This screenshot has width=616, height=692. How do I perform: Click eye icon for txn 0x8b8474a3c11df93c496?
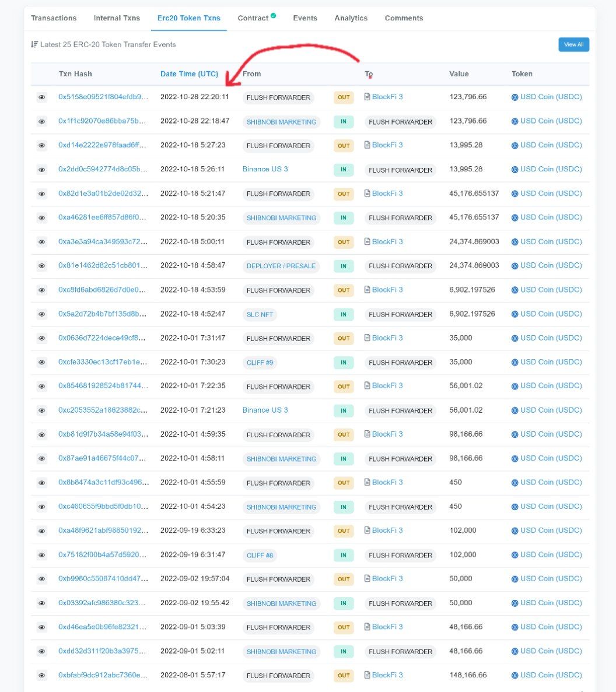click(42, 483)
